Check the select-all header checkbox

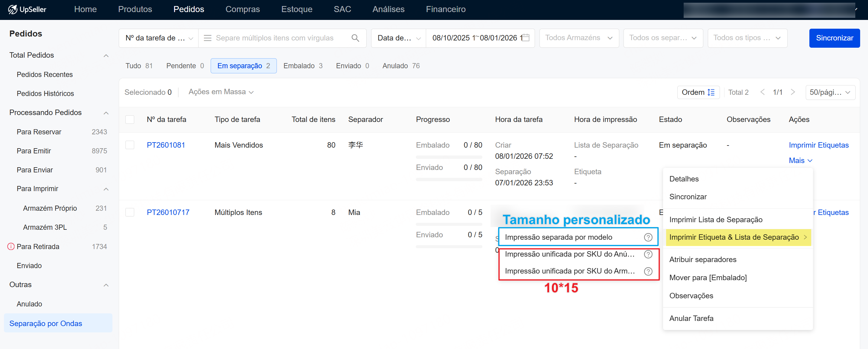click(130, 120)
